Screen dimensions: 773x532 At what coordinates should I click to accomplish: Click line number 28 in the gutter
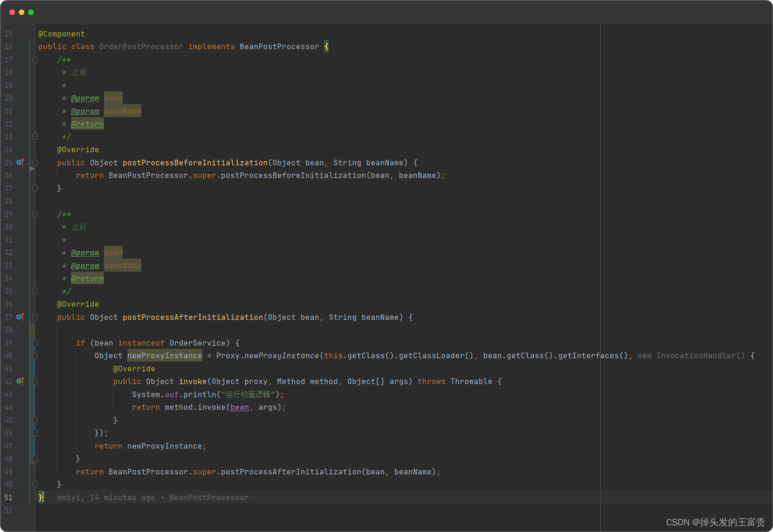pos(8,201)
